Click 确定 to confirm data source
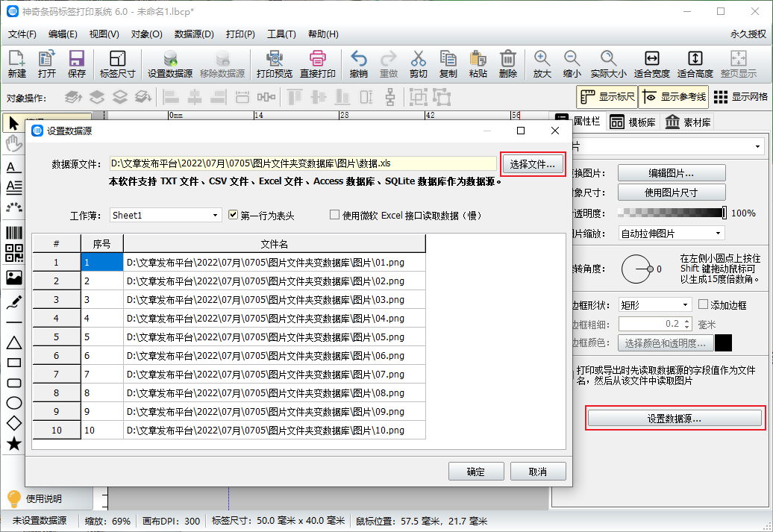Image resolution: width=773 pixels, height=532 pixels. pos(476,472)
